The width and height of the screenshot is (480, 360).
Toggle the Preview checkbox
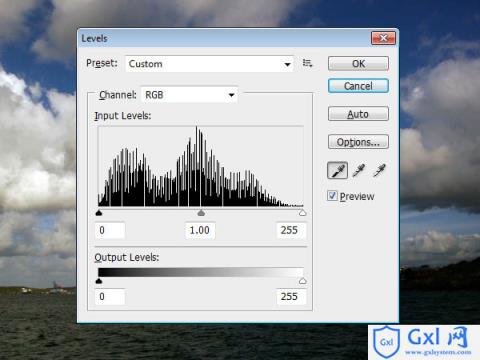click(x=332, y=196)
